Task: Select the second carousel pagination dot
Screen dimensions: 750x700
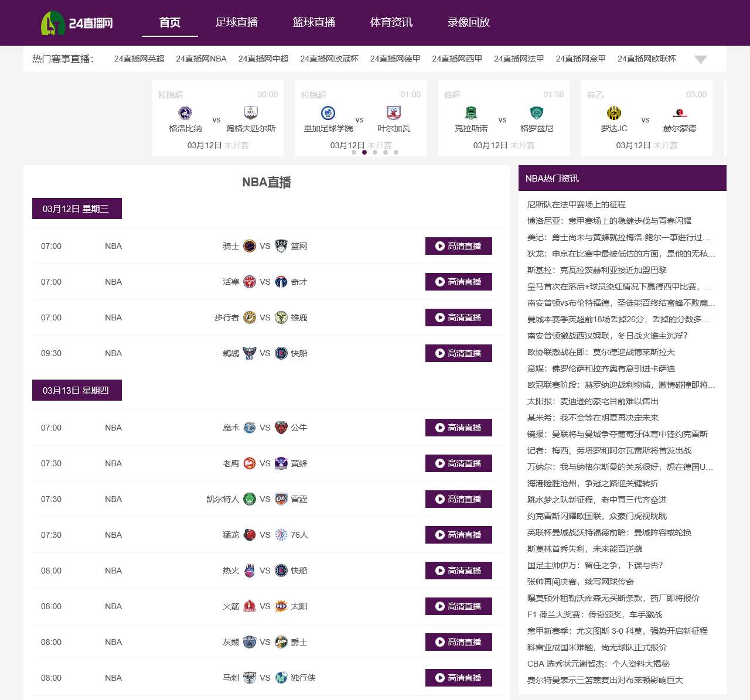Action: coord(364,152)
